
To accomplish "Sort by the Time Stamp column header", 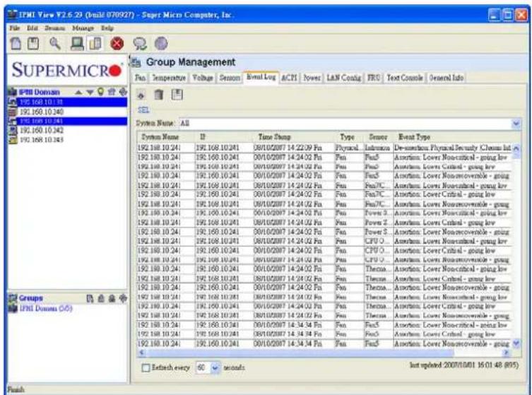I will point(293,137).
